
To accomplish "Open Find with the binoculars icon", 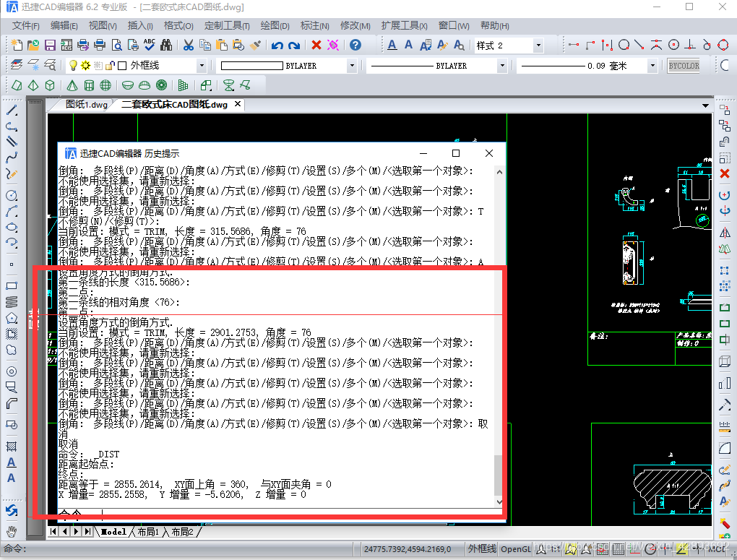I will coord(166,45).
